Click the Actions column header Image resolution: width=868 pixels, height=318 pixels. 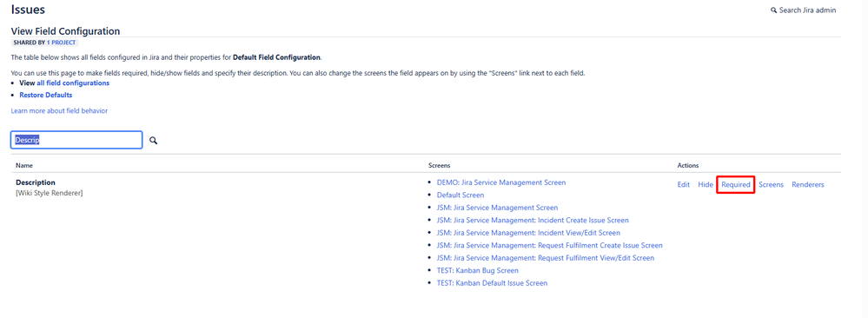coord(688,165)
